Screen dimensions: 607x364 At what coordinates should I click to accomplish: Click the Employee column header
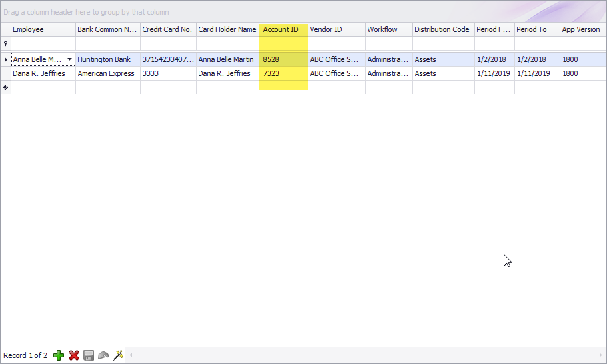pyautogui.click(x=43, y=29)
